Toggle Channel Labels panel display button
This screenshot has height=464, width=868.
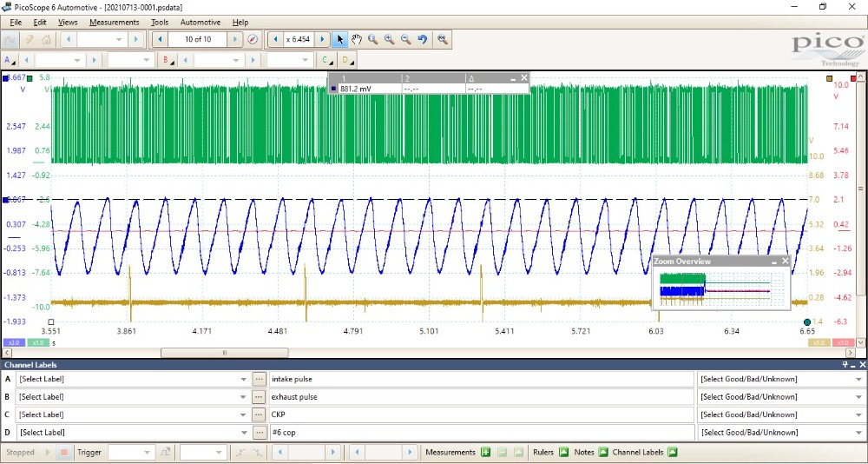[673, 453]
